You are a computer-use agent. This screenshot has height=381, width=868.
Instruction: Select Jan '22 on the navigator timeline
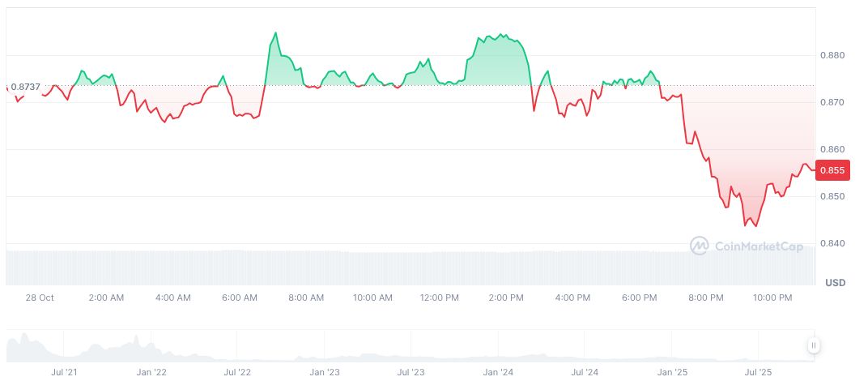[x=151, y=373]
